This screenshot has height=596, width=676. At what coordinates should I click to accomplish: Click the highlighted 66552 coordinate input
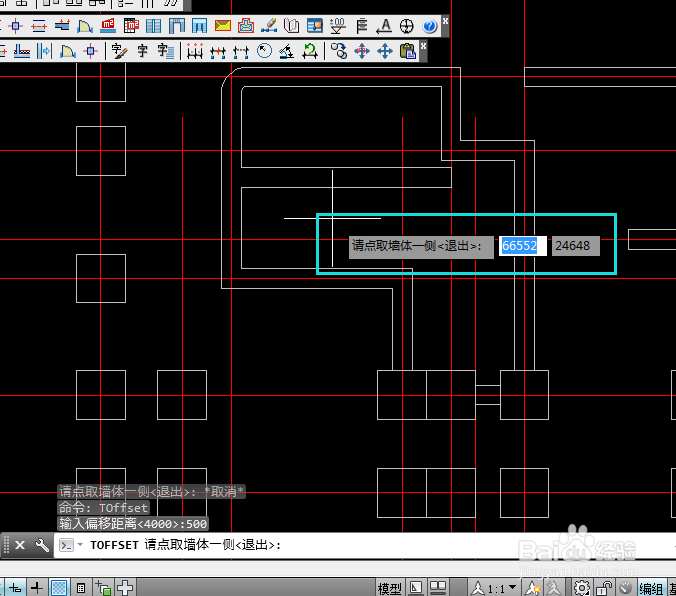523,246
